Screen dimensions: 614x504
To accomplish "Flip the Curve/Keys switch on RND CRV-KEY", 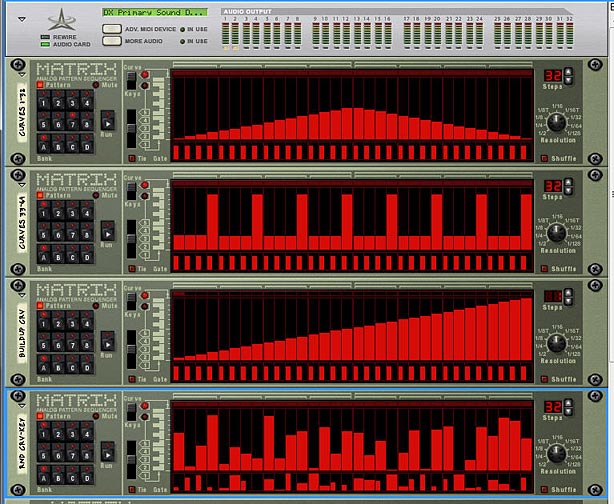I will tap(132, 412).
